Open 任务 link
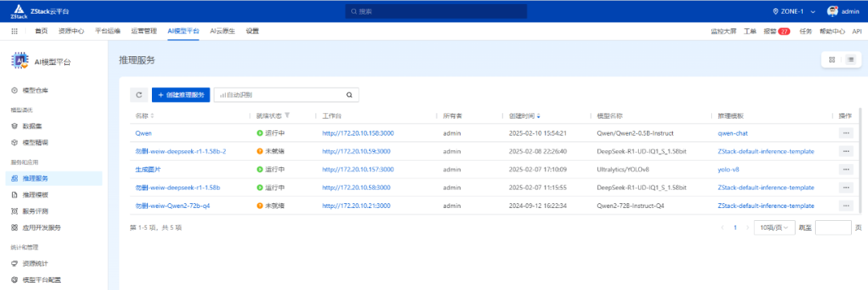 (805, 31)
